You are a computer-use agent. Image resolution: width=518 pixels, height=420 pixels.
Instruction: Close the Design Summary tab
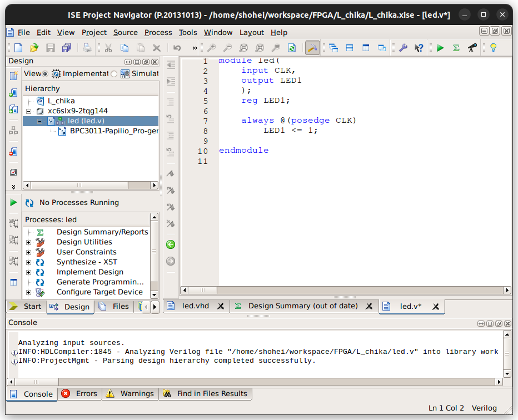(369, 306)
